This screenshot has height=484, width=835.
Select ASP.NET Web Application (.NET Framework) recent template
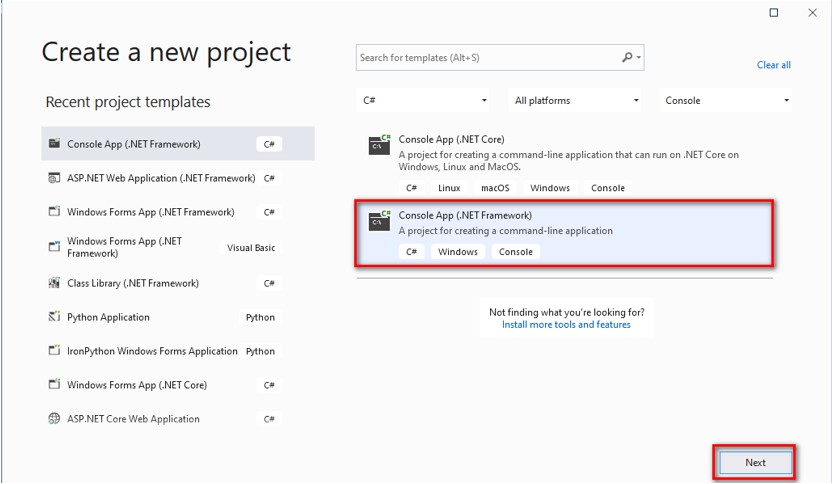(x=178, y=178)
